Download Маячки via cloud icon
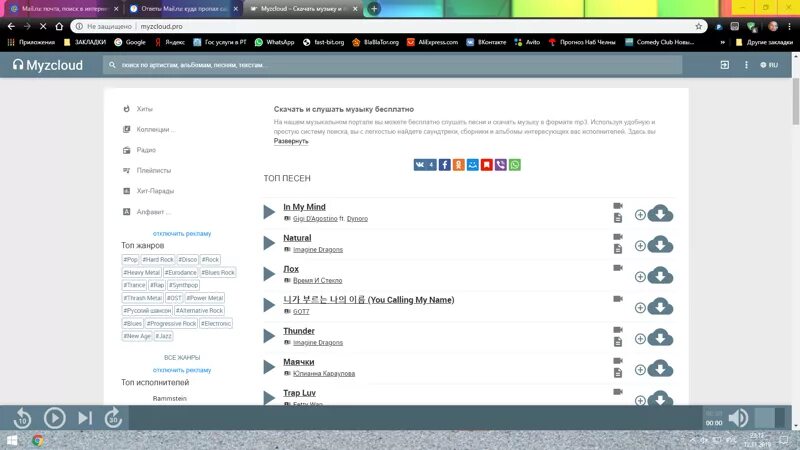This screenshot has height=450, width=800. (x=660, y=369)
